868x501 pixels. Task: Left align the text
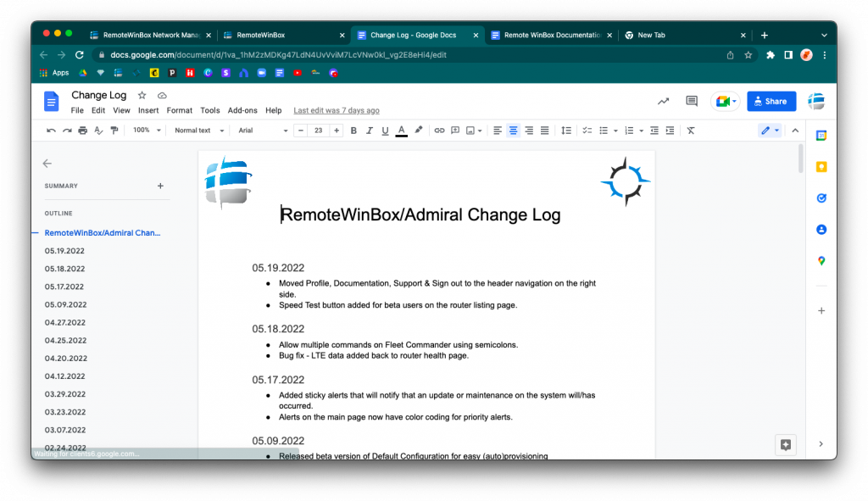click(x=497, y=131)
